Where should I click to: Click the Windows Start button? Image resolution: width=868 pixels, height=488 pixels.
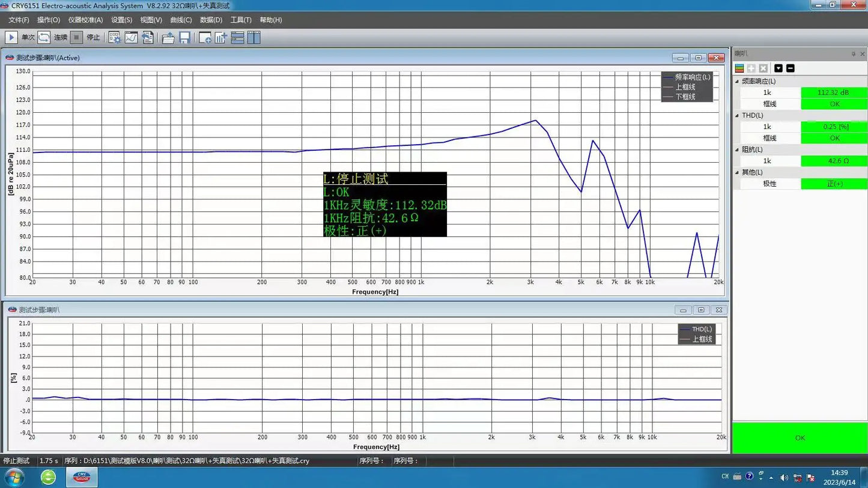click(14, 477)
